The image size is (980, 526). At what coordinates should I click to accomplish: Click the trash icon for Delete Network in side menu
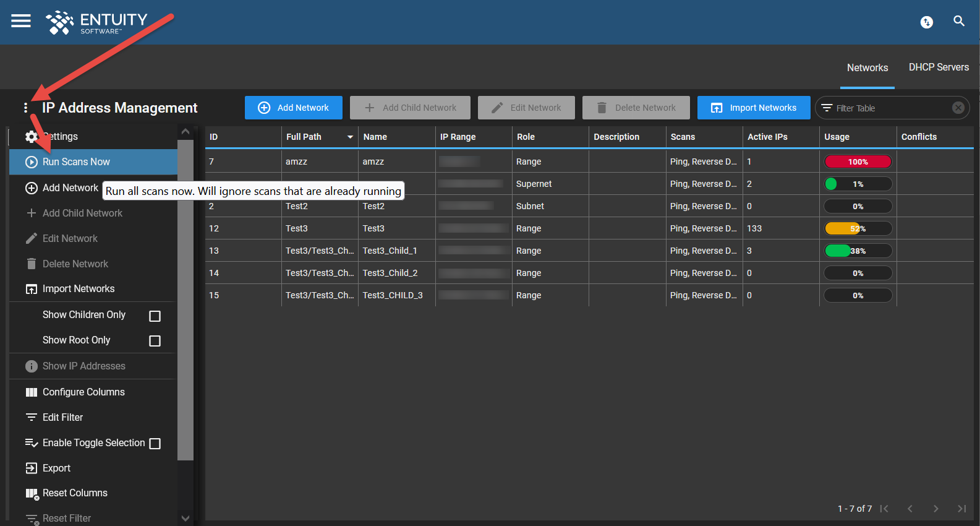32,264
